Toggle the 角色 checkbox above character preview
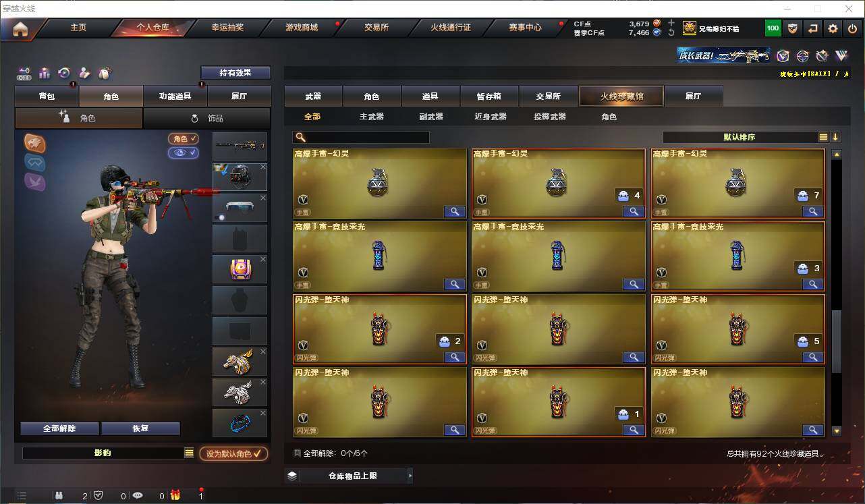Screen dimensions: 865x504 (x=184, y=138)
